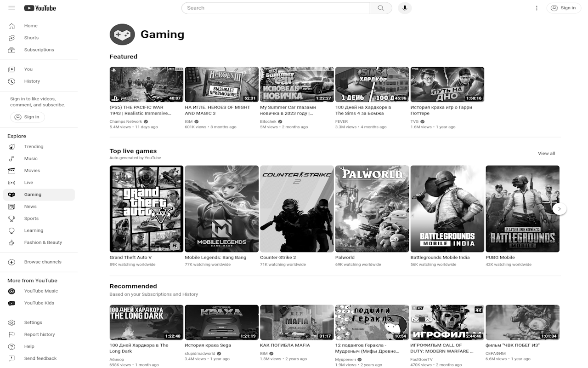Open the hamburger guide menu
The image size is (588, 368).
tap(11, 8)
